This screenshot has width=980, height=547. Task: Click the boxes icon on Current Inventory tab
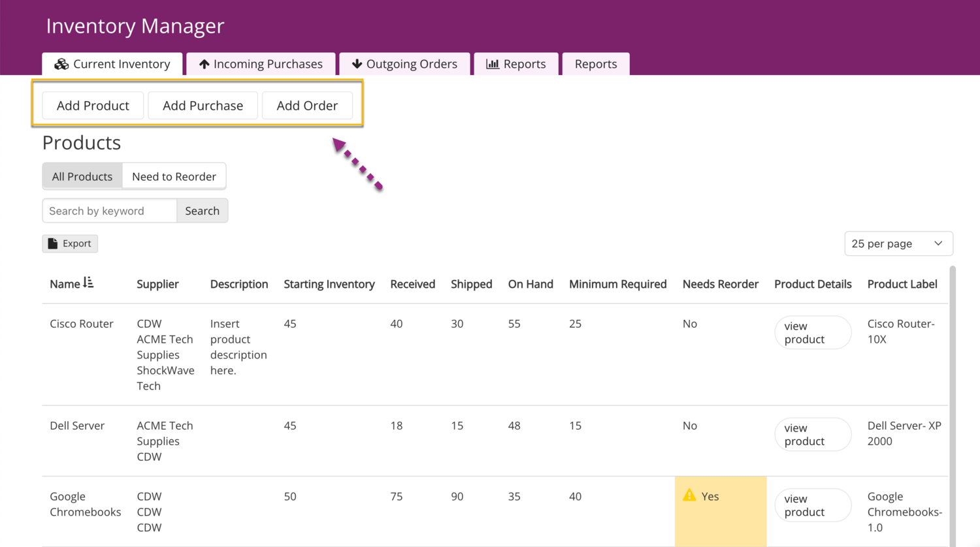pos(61,64)
